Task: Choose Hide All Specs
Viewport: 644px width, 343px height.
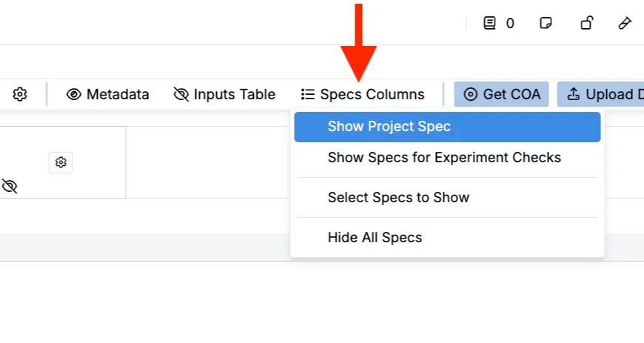Action: (375, 238)
